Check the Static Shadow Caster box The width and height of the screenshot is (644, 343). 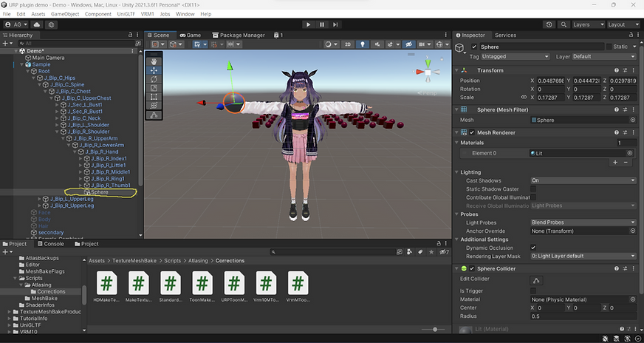click(533, 189)
